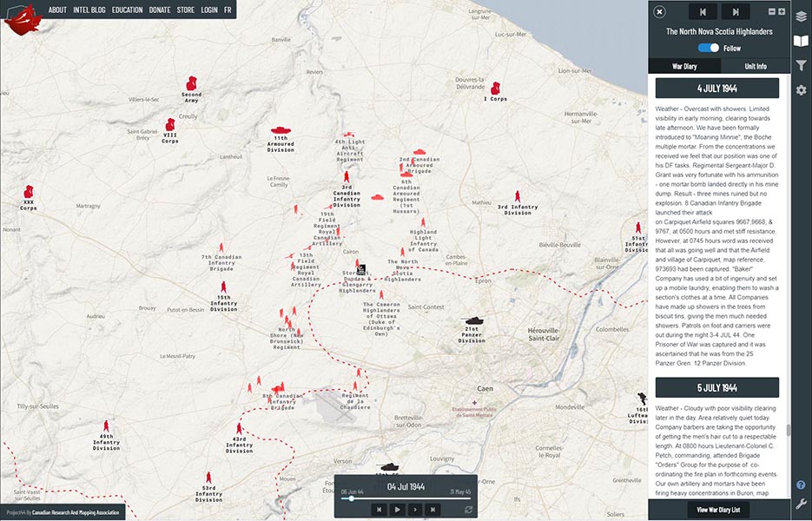Image resolution: width=812 pixels, height=521 pixels.
Task: Switch to the Unit Info tab
Action: click(x=755, y=66)
